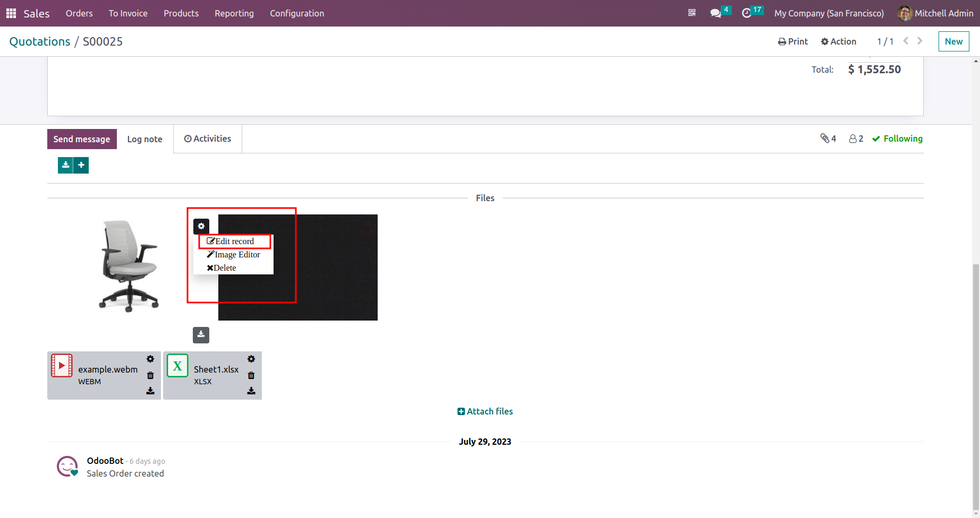The width and height of the screenshot is (980, 518).
Task: Open the Print dropdown
Action: 792,41
